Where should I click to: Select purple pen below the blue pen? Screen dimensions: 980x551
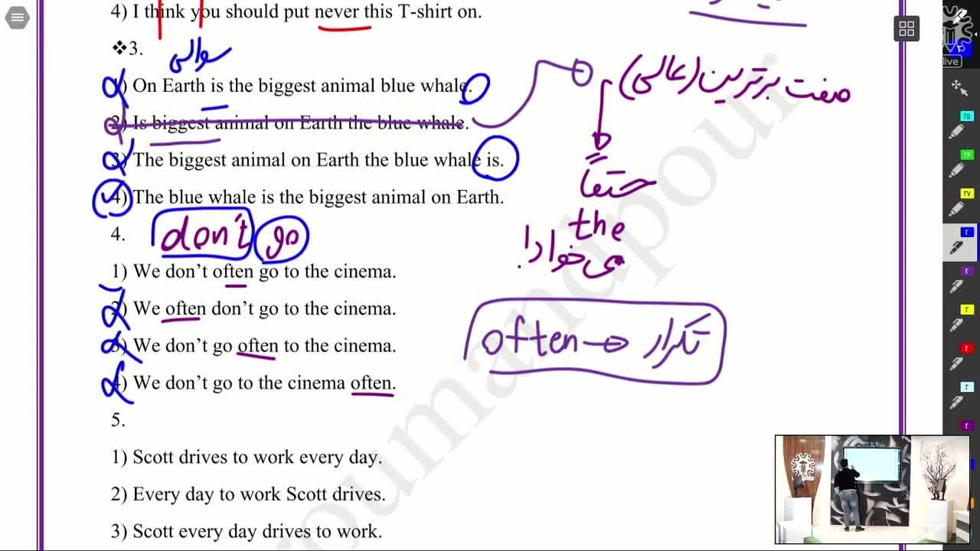pos(959,282)
